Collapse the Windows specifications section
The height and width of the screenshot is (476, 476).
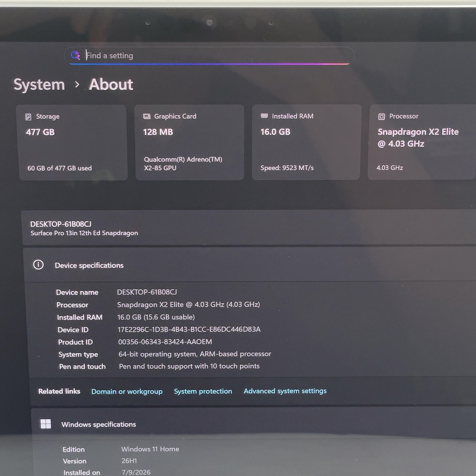click(253, 424)
